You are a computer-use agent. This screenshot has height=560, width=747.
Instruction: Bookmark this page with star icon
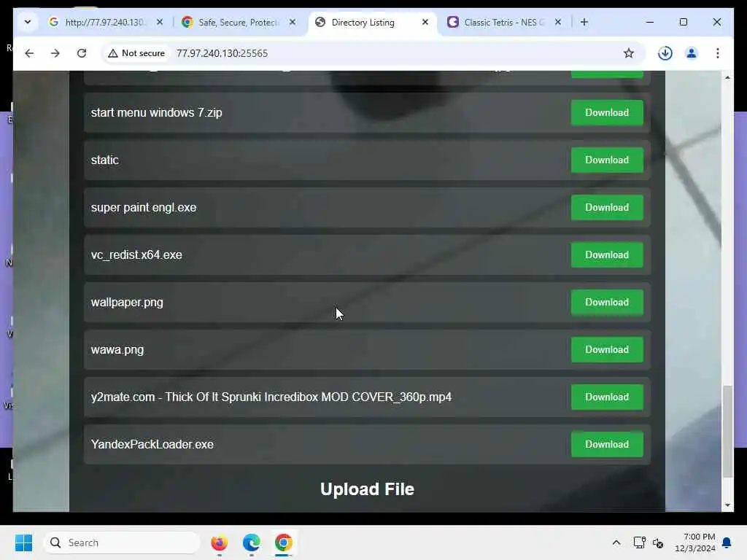click(x=628, y=53)
